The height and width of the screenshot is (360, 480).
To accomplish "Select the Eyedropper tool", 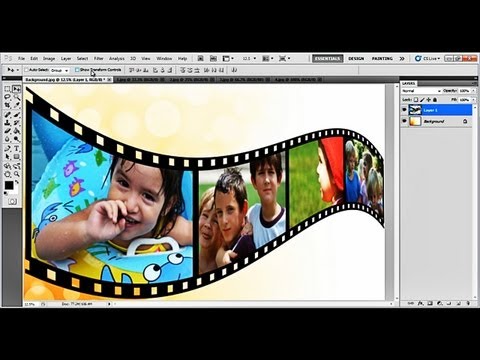I will tap(16, 105).
